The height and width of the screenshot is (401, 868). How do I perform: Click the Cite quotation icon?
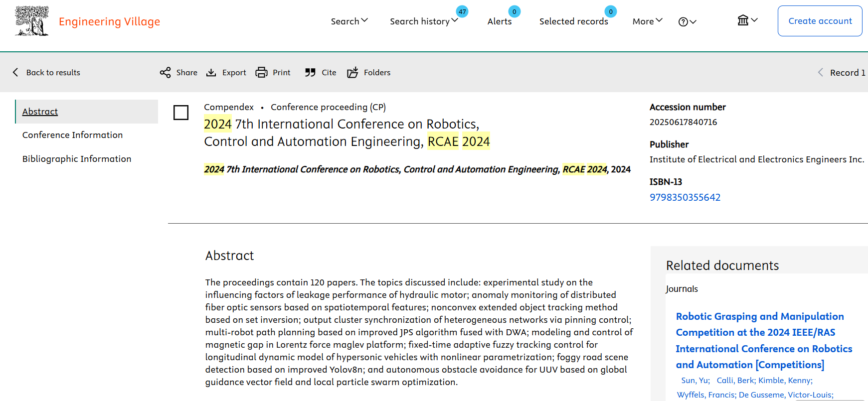tap(310, 73)
